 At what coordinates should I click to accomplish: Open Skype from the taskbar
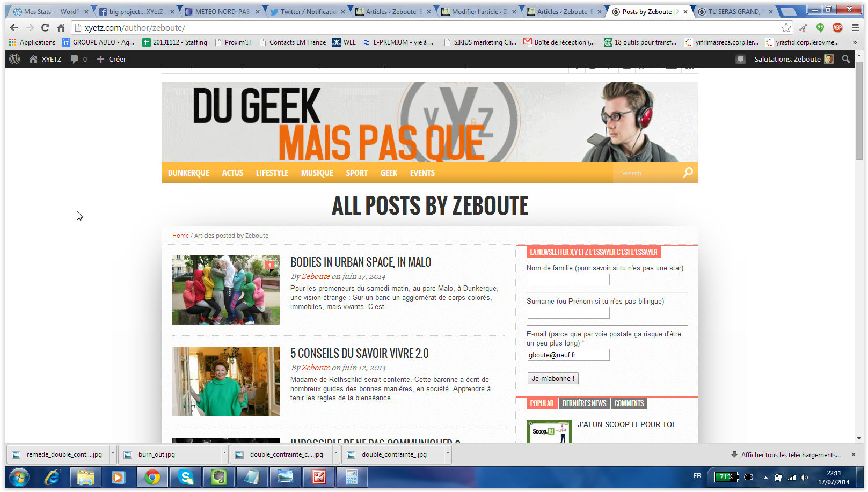pyautogui.click(x=186, y=477)
